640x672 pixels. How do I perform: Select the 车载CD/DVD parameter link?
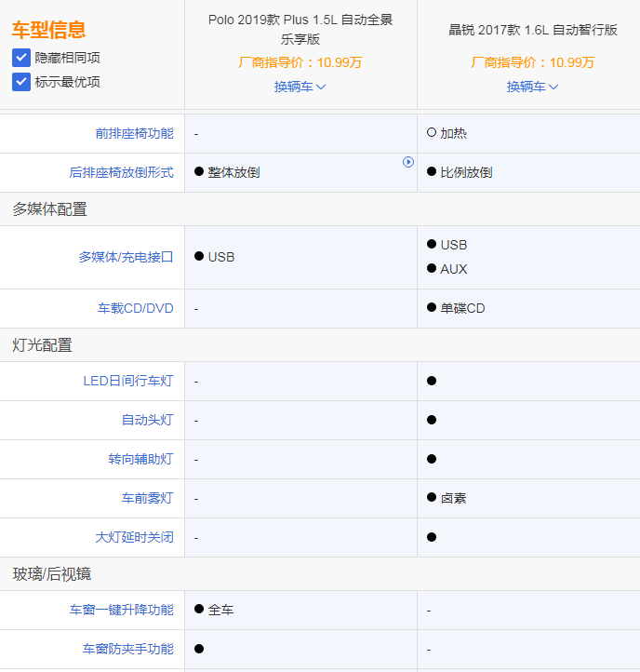[x=135, y=308]
